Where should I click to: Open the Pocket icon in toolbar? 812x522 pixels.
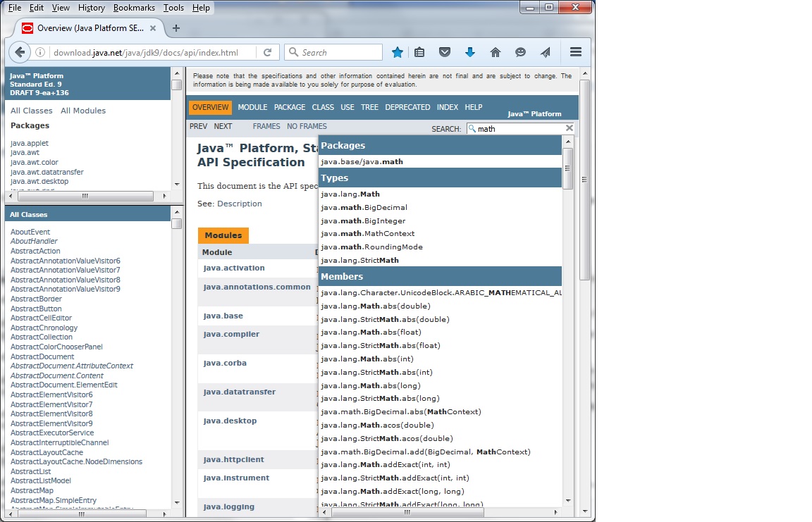(x=445, y=52)
